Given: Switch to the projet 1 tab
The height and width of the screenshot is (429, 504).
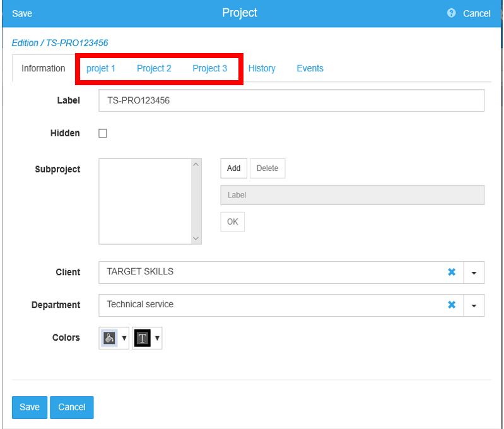Looking at the screenshot, I should [x=101, y=68].
